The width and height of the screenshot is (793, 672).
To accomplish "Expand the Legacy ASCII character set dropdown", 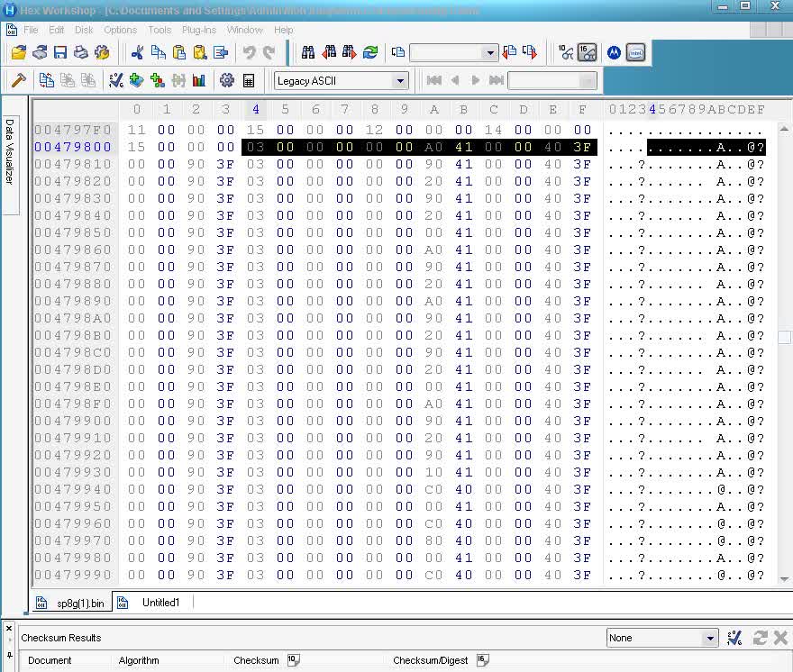I will [400, 81].
